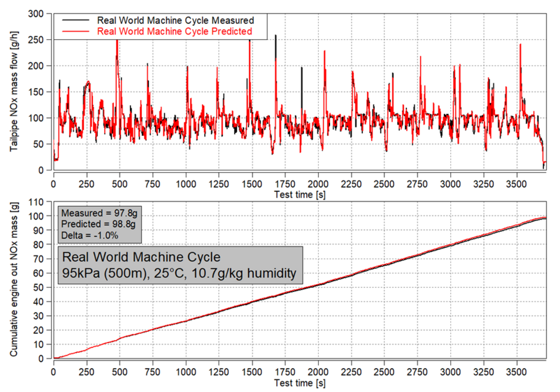Click 'Test time [s]' label under top chart

[300, 194]
